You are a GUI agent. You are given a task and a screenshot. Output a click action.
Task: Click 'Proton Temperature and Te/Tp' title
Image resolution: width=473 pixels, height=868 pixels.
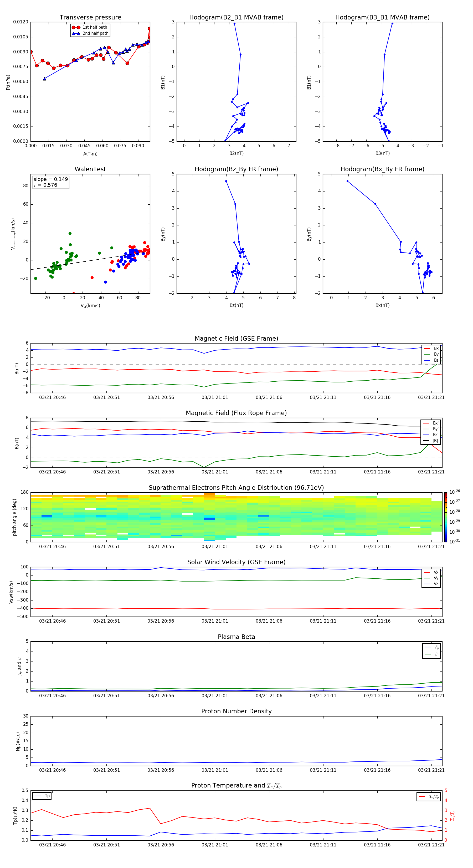(x=236, y=786)
